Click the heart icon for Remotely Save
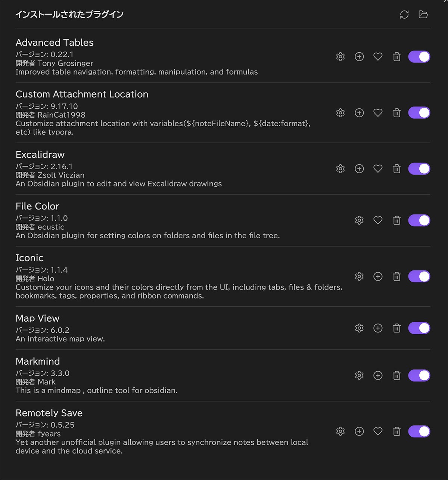 pyautogui.click(x=378, y=431)
